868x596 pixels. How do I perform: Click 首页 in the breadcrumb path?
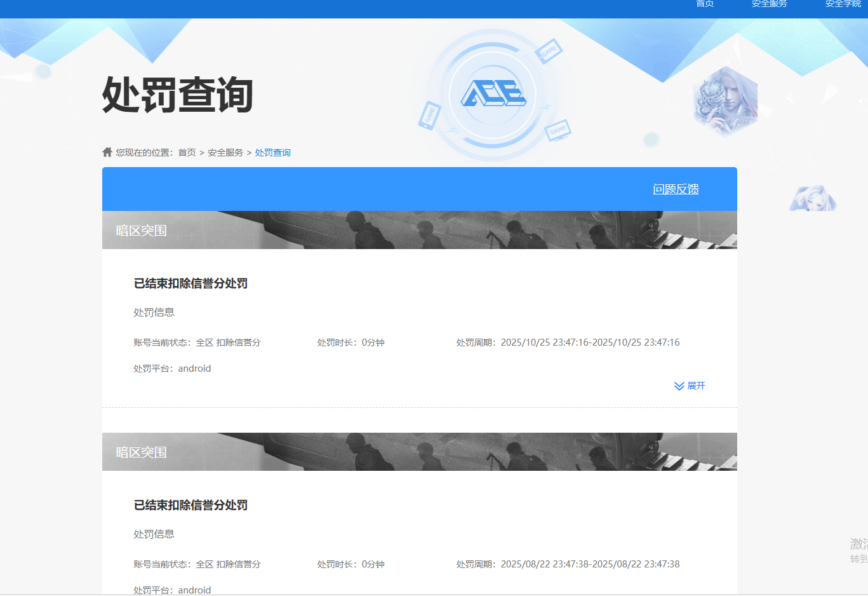click(x=187, y=152)
